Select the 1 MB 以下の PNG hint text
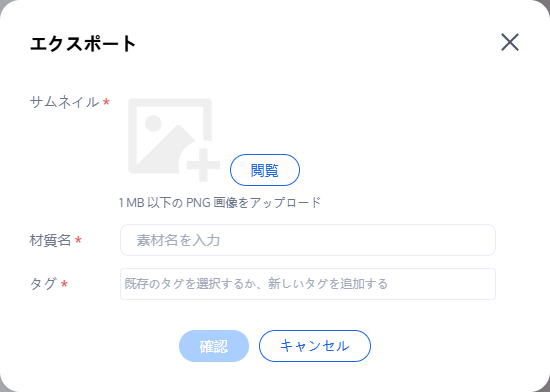550x392 pixels. point(220,203)
